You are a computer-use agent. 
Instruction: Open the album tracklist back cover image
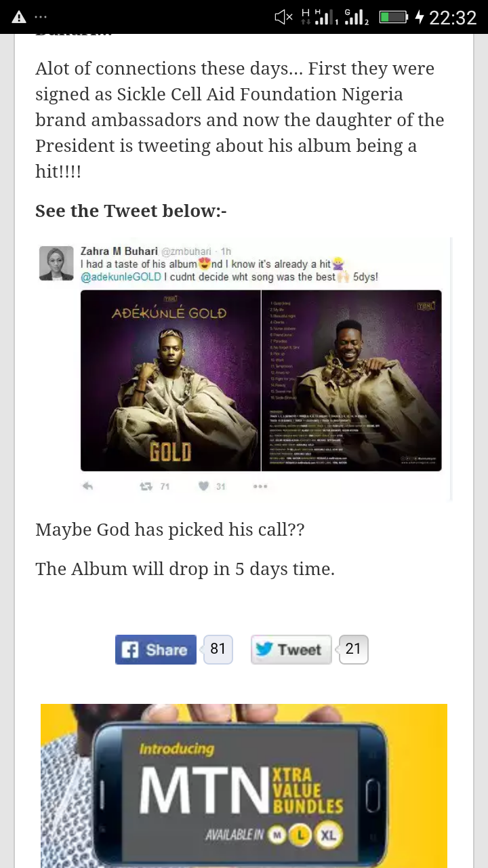[x=352, y=380]
